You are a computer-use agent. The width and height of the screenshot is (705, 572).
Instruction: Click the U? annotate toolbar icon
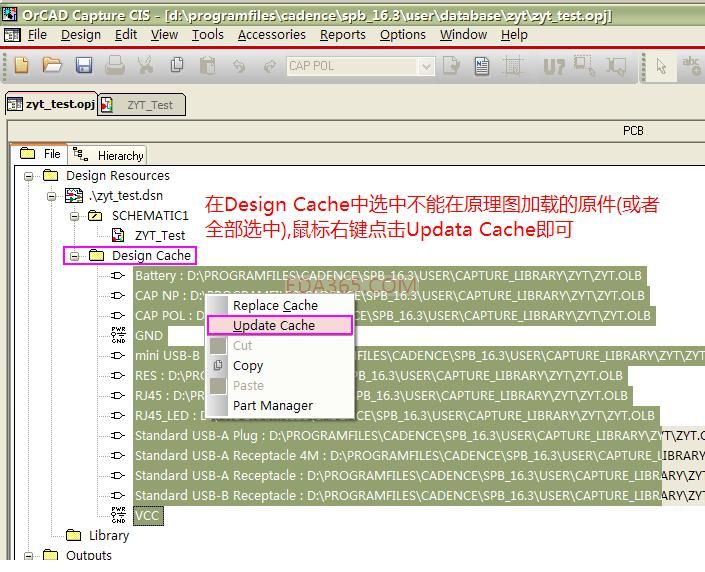(553, 67)
